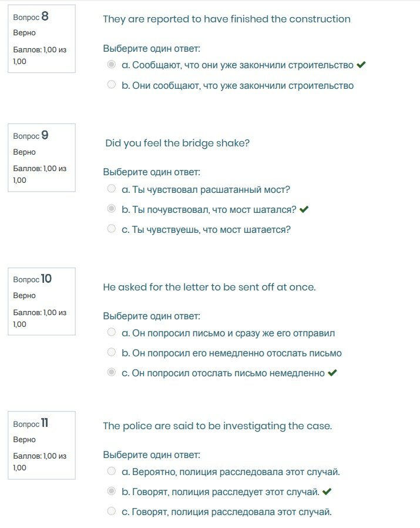Select radio "Ты почувствовал, что мост шатался?"

[x=112, y=209]
